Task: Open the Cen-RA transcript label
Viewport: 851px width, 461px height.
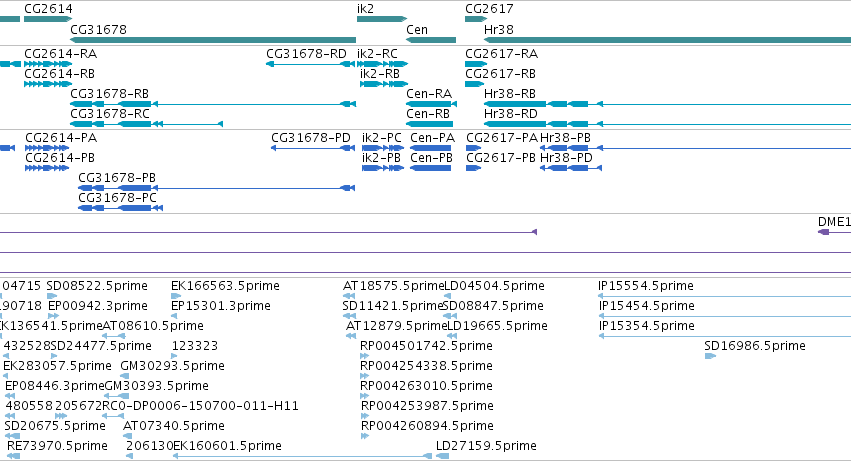Action: click(x=429, y=94)
